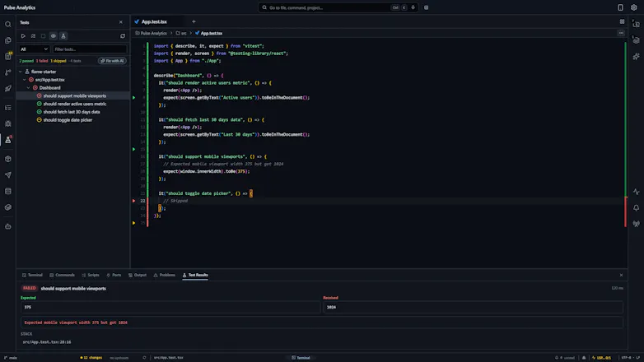Toggle the flask coverage button in the tests toolbar
The image size is (644, 362).
[x=63, y=36]
